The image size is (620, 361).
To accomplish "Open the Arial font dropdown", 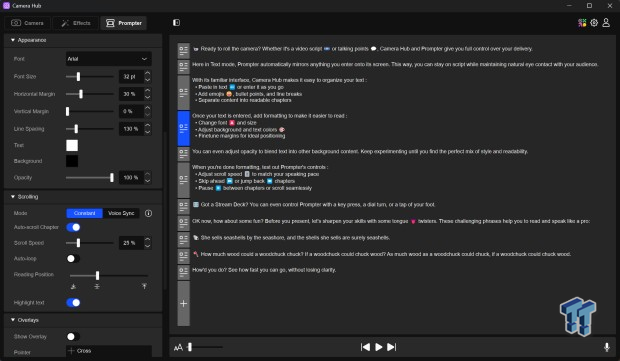I will point(108,59).
